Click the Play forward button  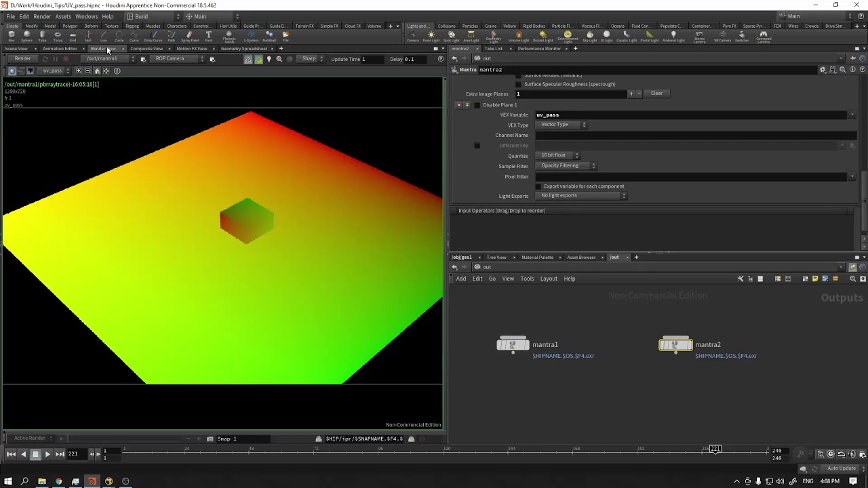pyautogui.click(x=47, y=454)
